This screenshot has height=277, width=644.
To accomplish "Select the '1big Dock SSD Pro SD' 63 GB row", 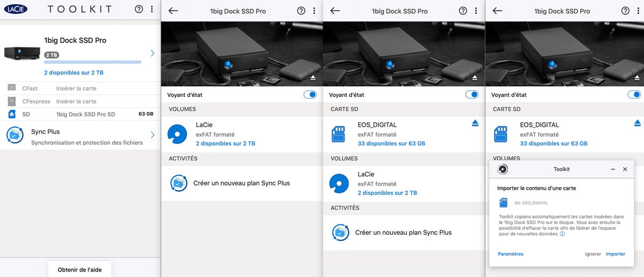I will pos(80,114).
